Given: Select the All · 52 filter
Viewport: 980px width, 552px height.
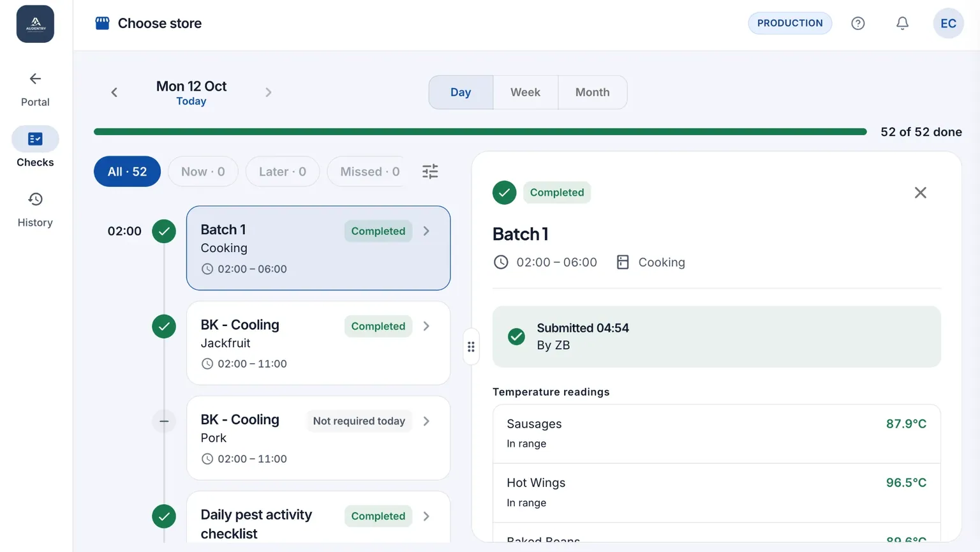Looking at the screenshot, I should (x=127, y=172).
